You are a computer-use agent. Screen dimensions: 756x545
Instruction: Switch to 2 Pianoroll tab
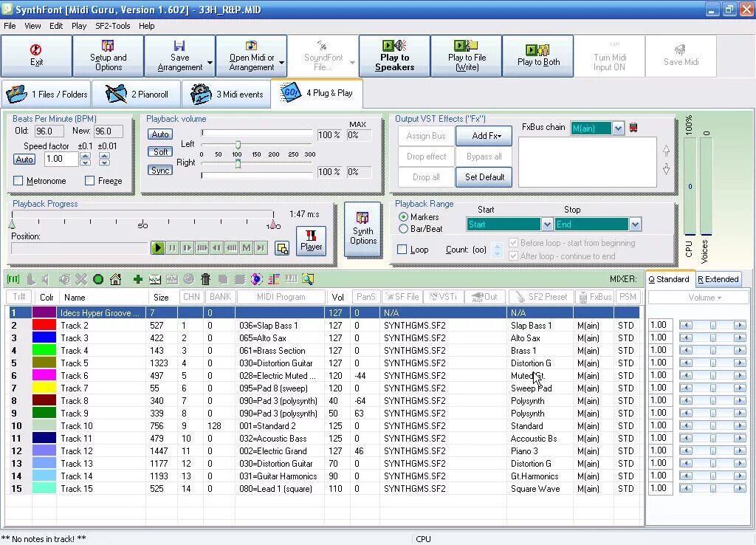tap(137, 94)
